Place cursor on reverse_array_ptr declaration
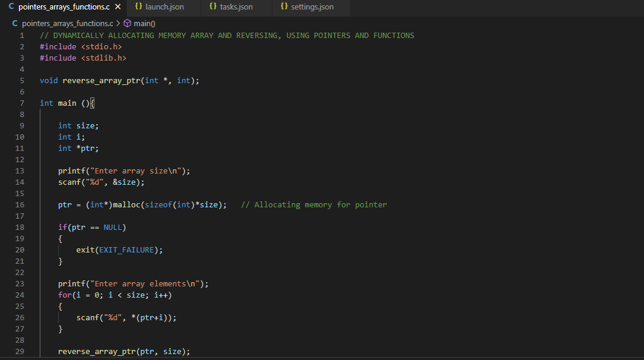The image size is (644, 360). tap(101, 80)
